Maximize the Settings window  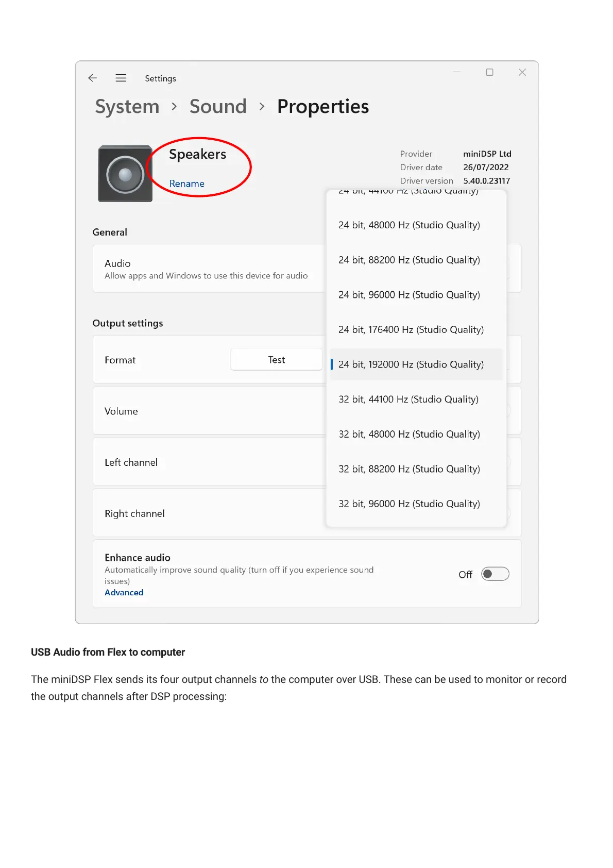(489, 72)
